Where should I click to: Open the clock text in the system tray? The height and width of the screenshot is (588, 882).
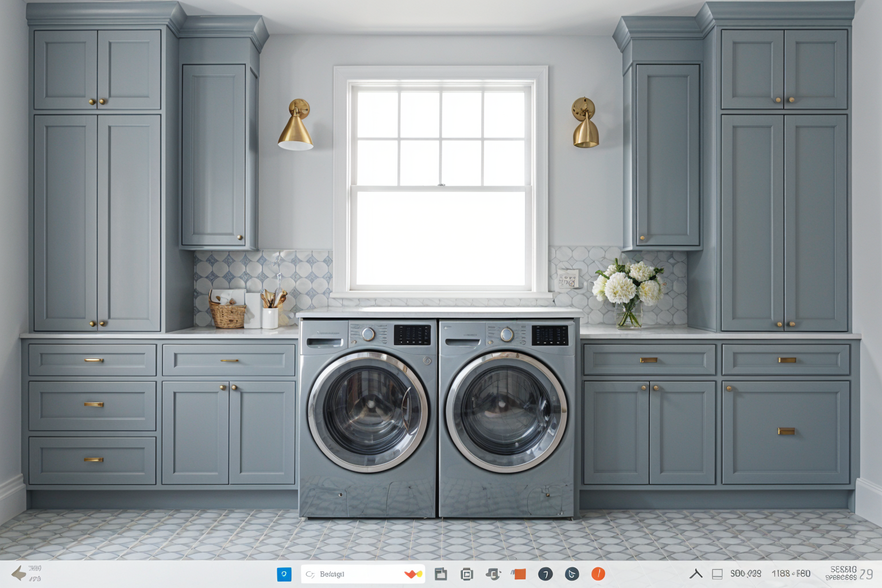click(x=841, y=573)
